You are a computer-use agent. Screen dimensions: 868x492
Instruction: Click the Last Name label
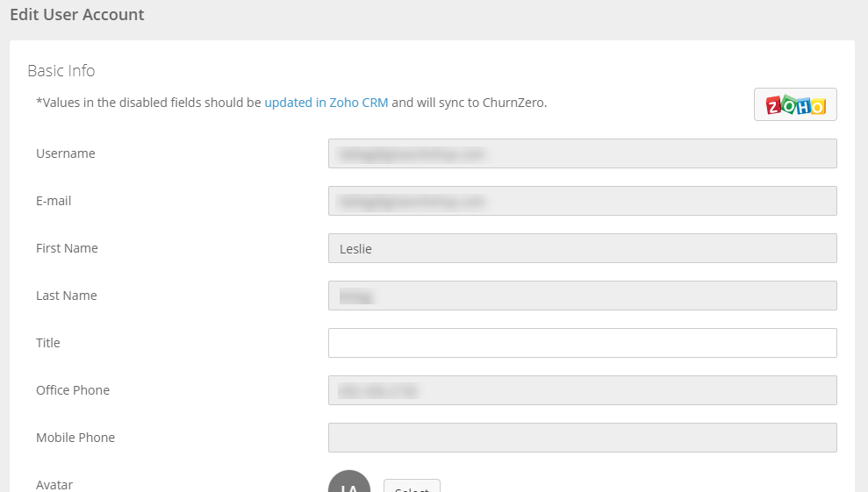[x=67, y=296]
